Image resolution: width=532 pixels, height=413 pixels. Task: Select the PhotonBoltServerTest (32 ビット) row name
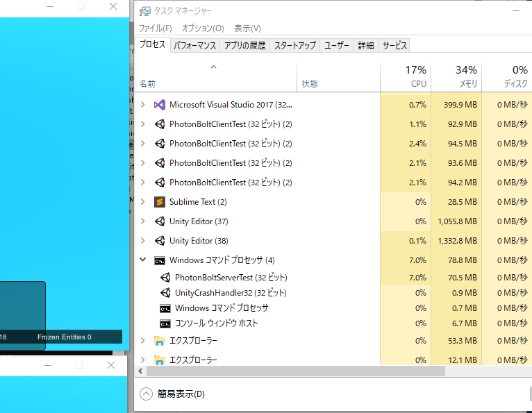231,278
